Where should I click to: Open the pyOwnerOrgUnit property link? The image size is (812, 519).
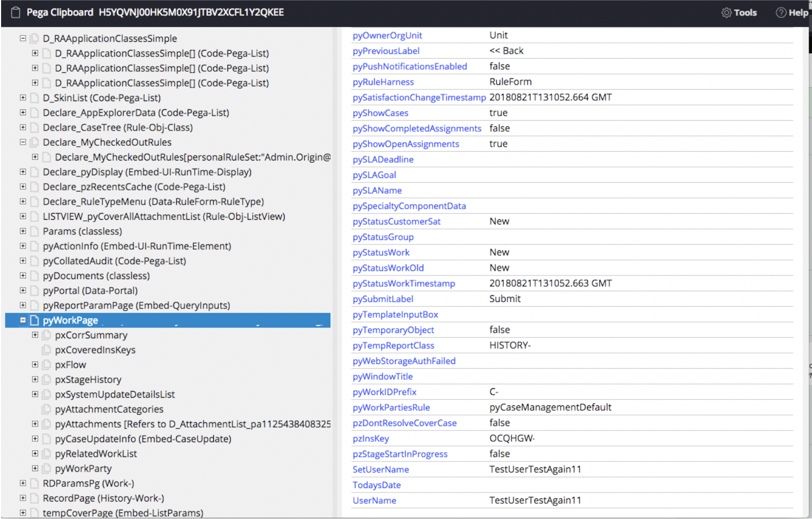pyautogui.click(x=387, y=35)
